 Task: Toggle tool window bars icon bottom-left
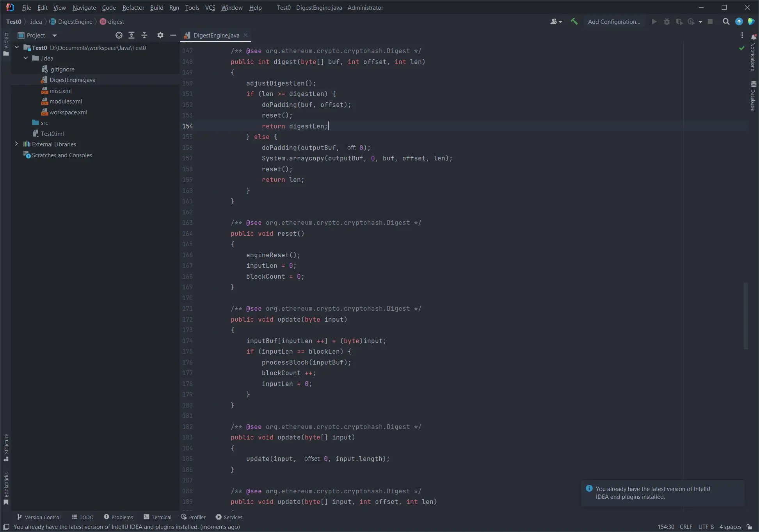6,527
